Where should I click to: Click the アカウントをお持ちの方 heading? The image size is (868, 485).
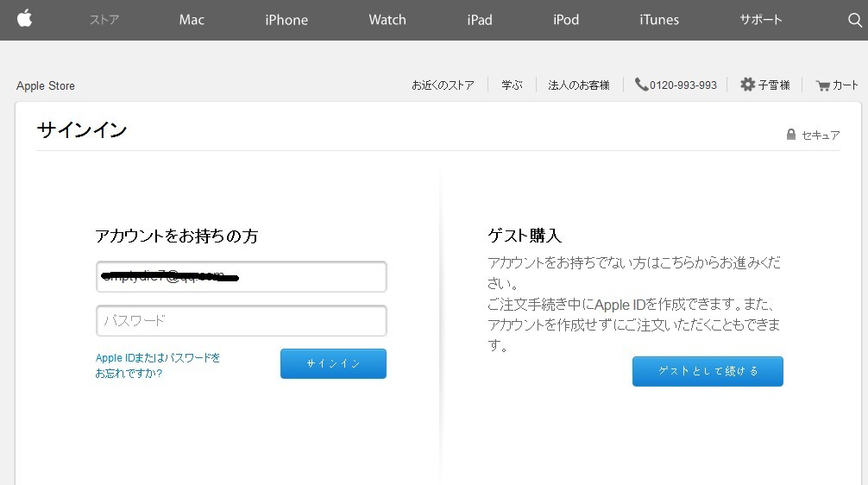pos(177,236)
